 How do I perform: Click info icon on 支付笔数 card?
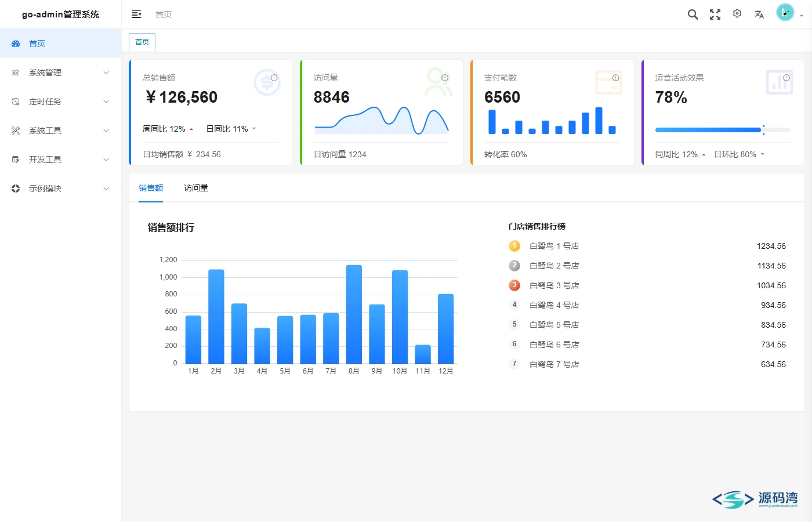[x=615, y=78]
